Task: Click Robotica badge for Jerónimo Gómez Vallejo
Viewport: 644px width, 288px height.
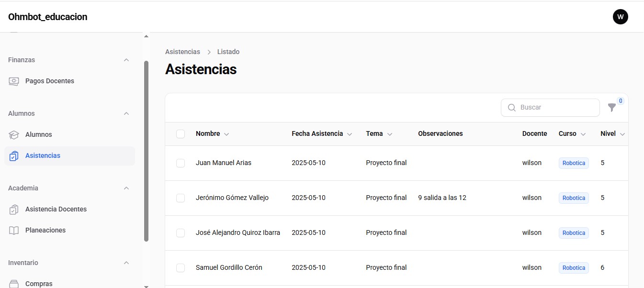Action: click(574, 198)
